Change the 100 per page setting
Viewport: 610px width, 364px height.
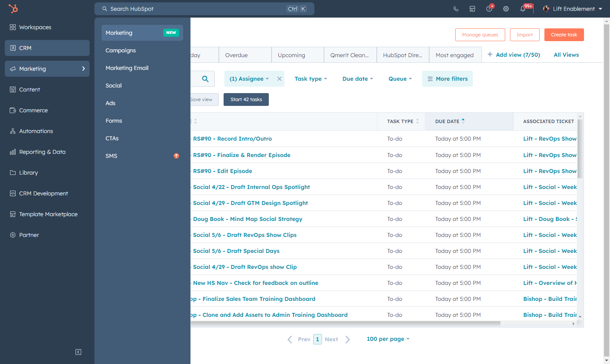point(388,339)
